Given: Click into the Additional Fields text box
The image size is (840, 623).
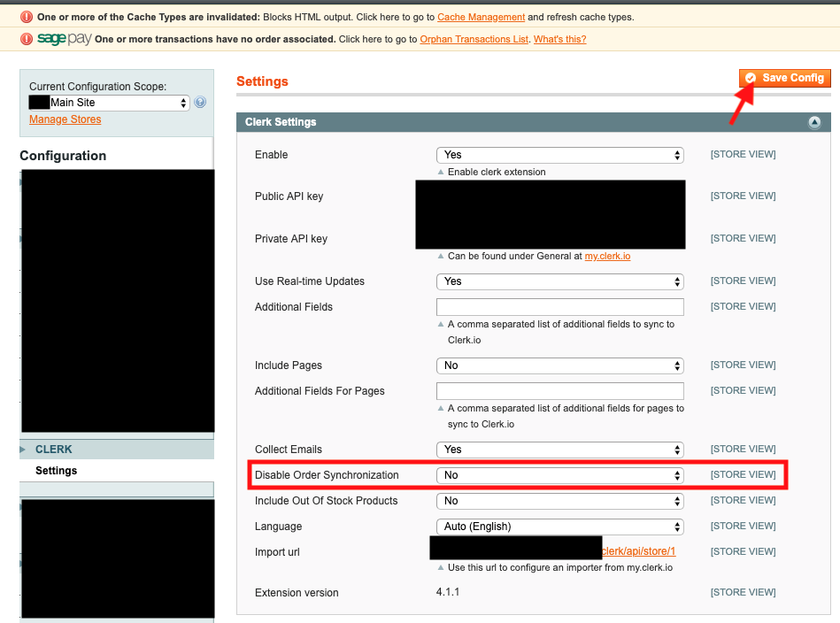Looking at the screenshot, I should (560, 307).
